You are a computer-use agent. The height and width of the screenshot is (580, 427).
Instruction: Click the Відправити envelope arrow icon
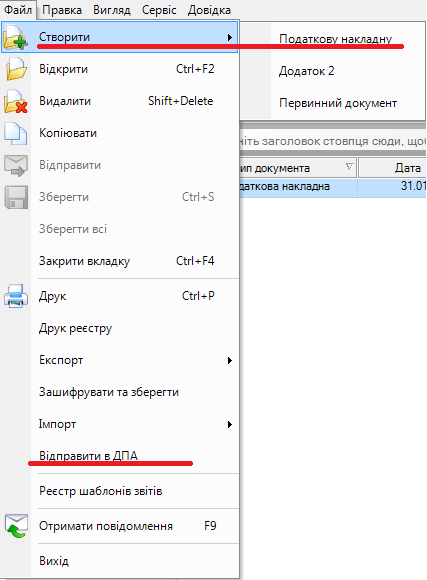[x=16, y=165]
